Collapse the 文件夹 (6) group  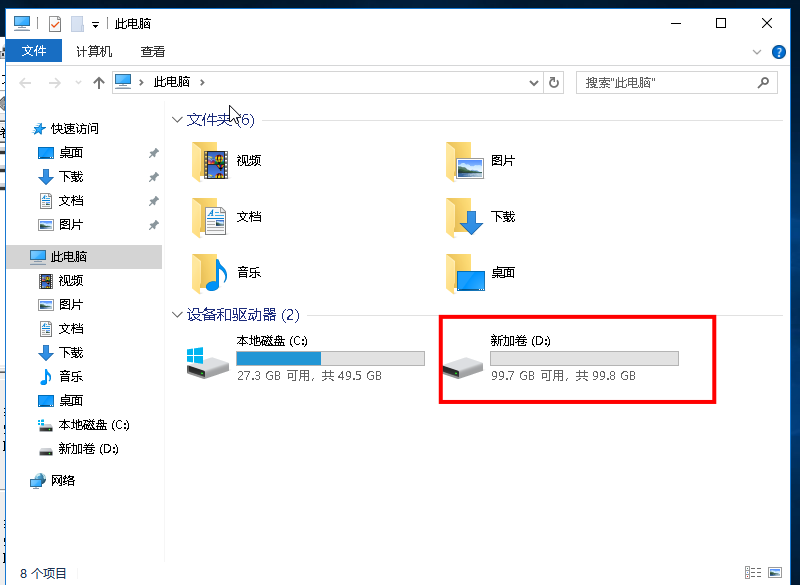click(177, 120)
